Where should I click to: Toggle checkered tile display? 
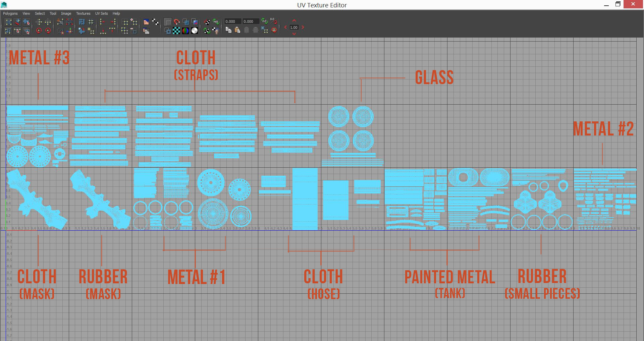click(176, 31)
